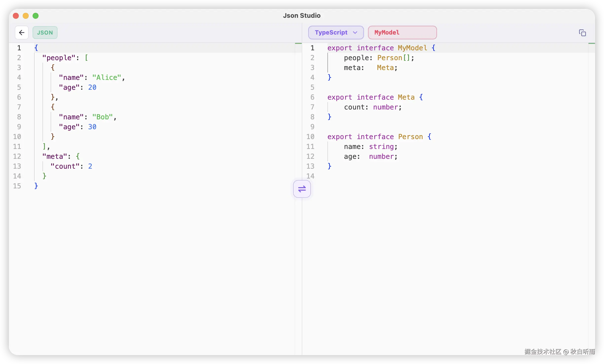Place cursor inside the JSON editor
The image size is (604, 364).
pos(148,111)
